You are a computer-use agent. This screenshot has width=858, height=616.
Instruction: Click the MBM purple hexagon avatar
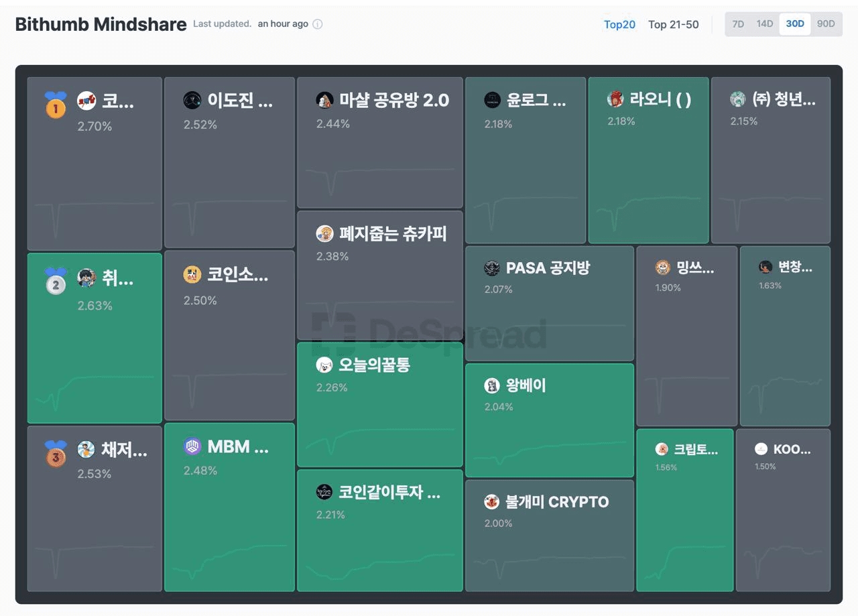pos(192,446)
